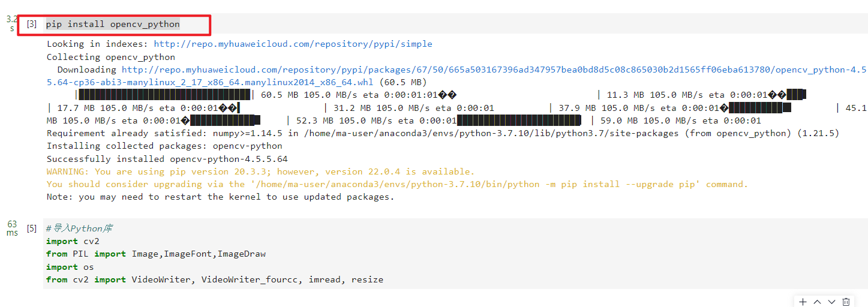Move the cell down with arrow icon

[x=831, y=302]
